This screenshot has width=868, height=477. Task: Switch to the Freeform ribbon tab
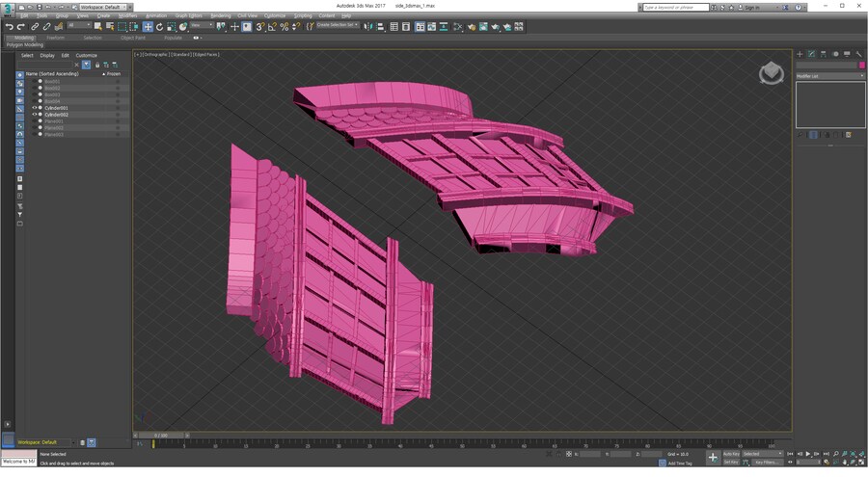click(x=55, y=38)
